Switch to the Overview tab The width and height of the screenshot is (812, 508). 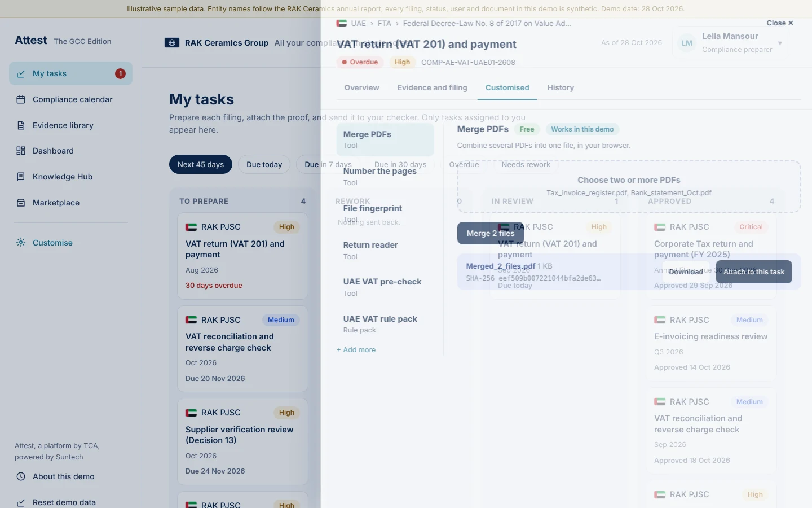[361, 87]
